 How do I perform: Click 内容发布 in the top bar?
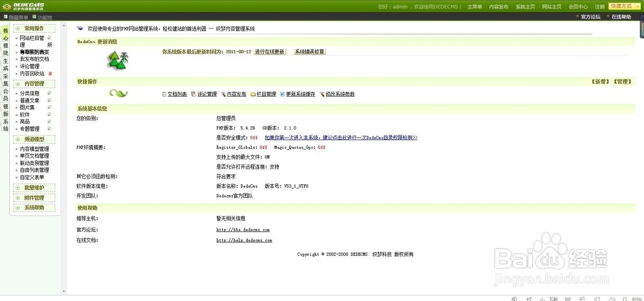pos(499,7)
